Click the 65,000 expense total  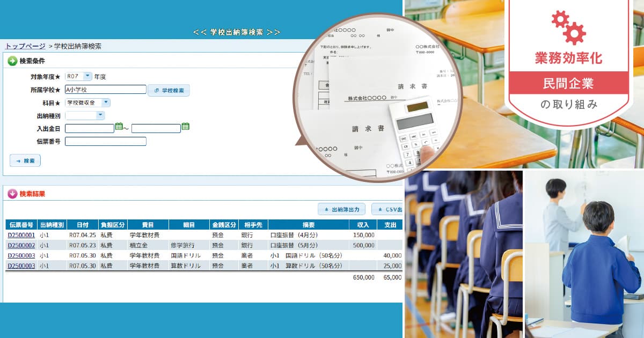click(x=392, y=277)
